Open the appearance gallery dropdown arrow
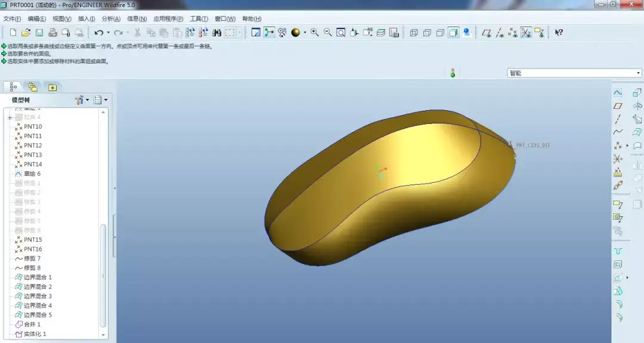644x343 pixels. click(305, 32)
